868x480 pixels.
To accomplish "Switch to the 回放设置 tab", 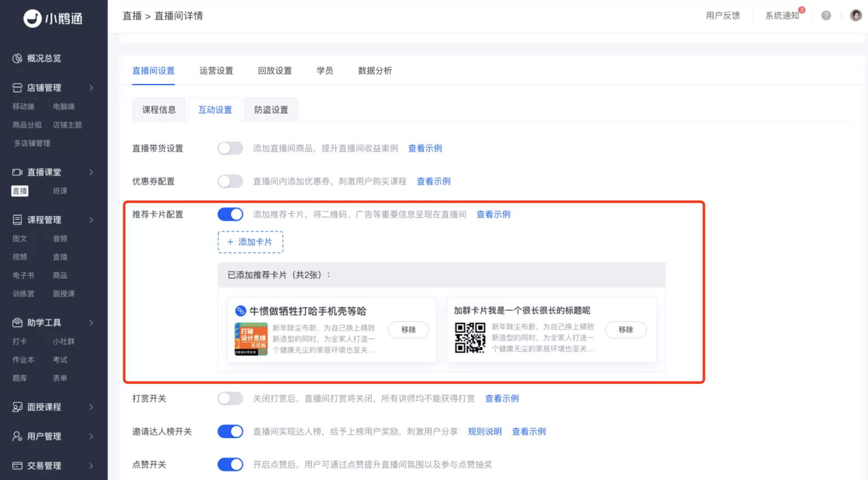I will [x=275, y=71].
